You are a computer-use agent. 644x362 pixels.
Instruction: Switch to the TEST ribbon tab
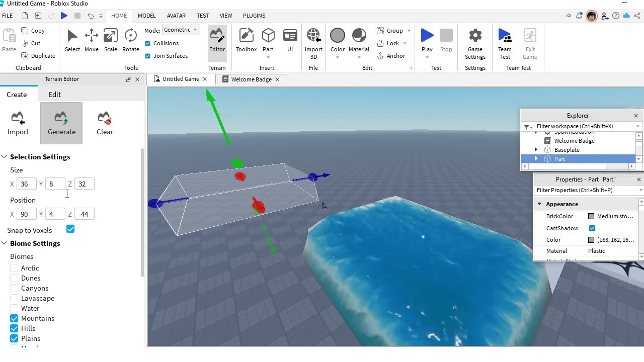(x=203, y=16)
